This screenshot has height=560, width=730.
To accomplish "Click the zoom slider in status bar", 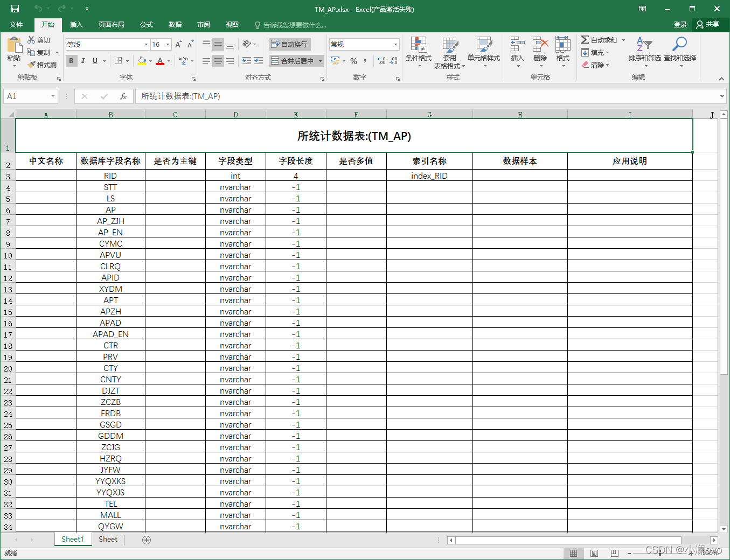I will (660, 553).
